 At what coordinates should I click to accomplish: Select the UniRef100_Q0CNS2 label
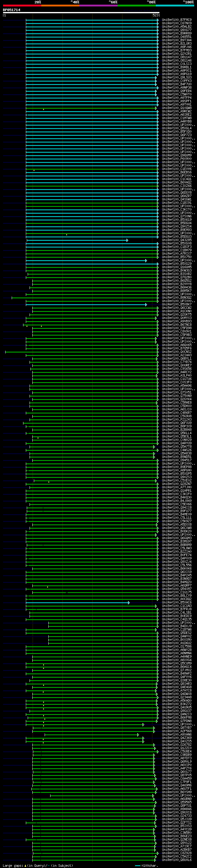177,352
